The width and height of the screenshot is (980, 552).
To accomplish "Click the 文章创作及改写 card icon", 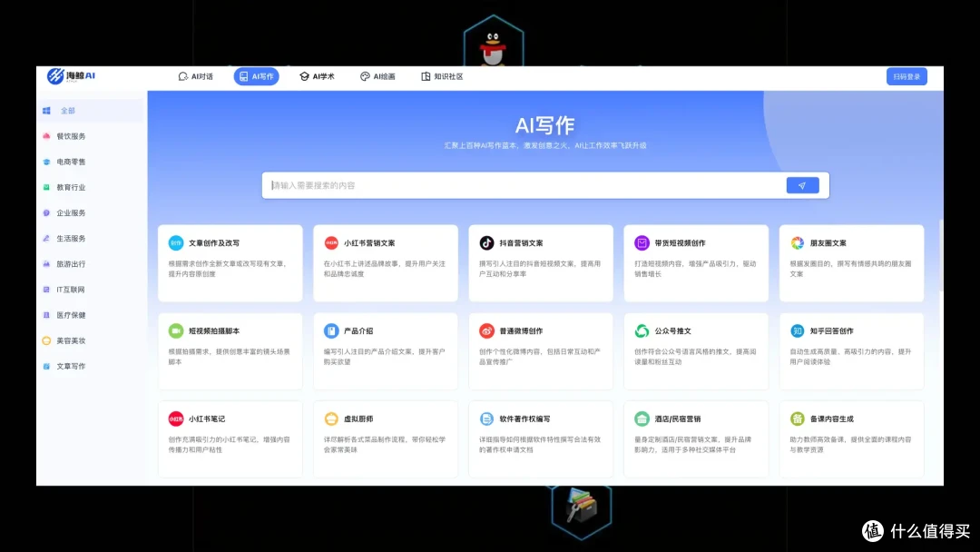I will click(x=176, y=242).
